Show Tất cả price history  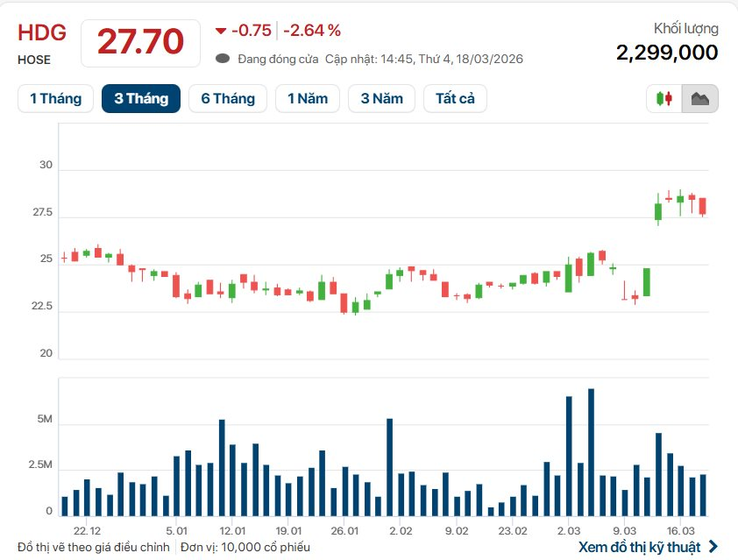[x=455, y=98]
